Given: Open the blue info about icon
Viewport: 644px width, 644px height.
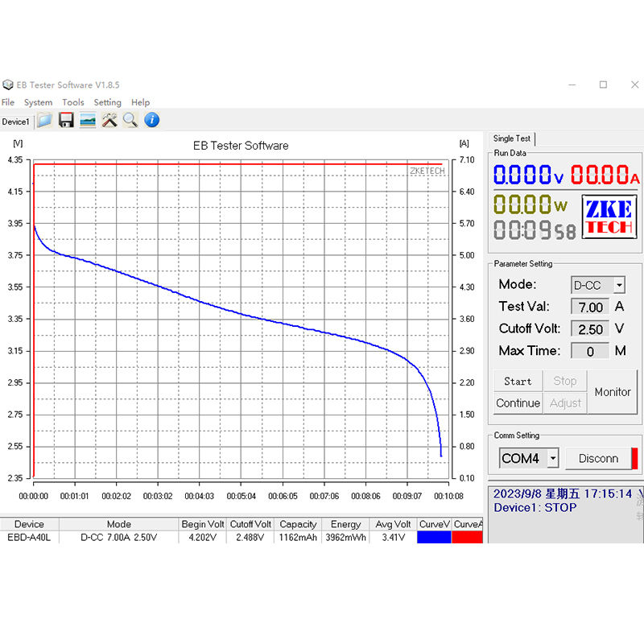Looking at the screenshot, I should pyautogui.click(x=152, y=120).
